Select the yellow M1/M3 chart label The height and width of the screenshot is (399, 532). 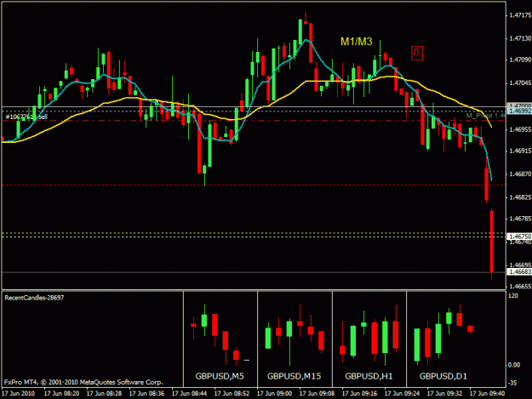(357, 42)
